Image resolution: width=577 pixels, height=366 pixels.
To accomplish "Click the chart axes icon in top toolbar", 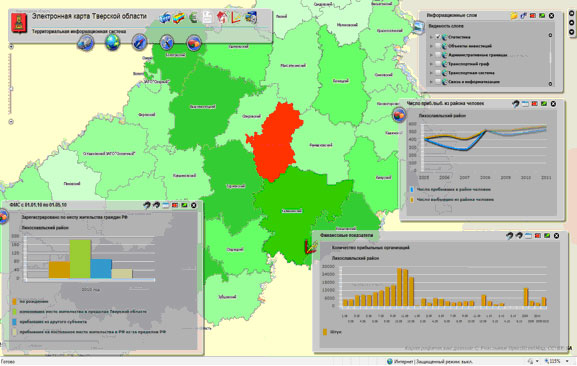I will pos(236,17).
